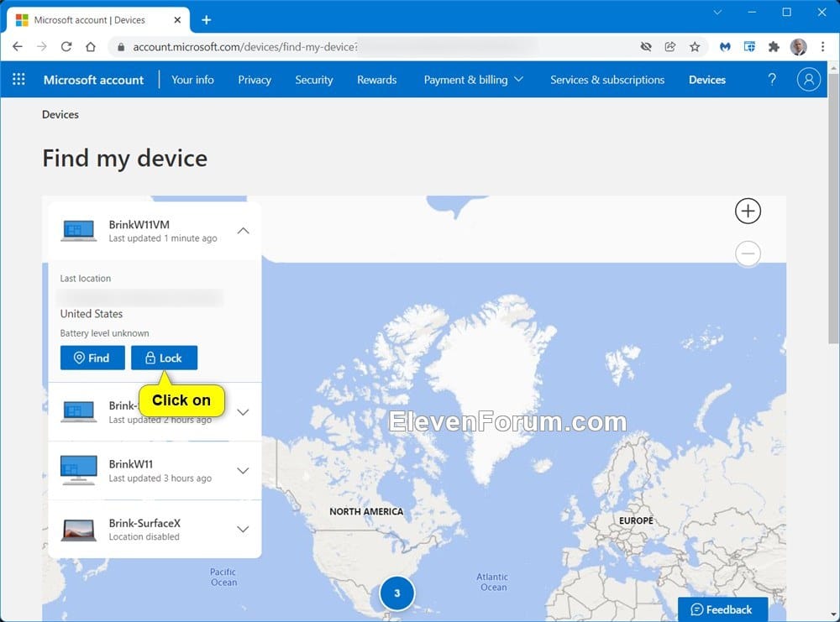Click the 'Location disabled' text

pos(144,536)
